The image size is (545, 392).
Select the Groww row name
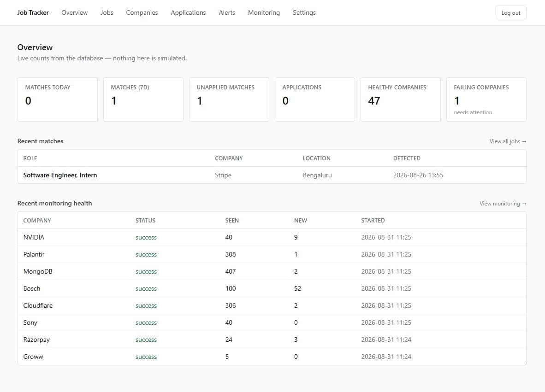tap(33, 356)
